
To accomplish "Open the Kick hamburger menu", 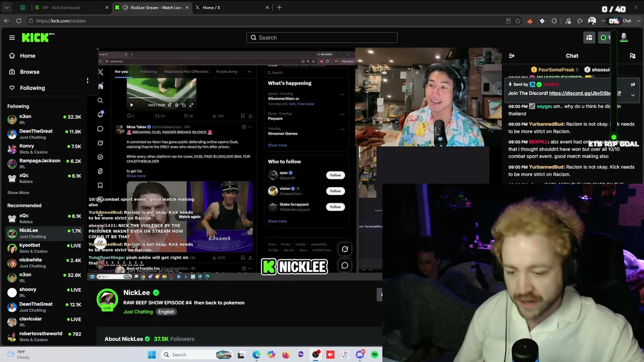I will click(12, 37).
